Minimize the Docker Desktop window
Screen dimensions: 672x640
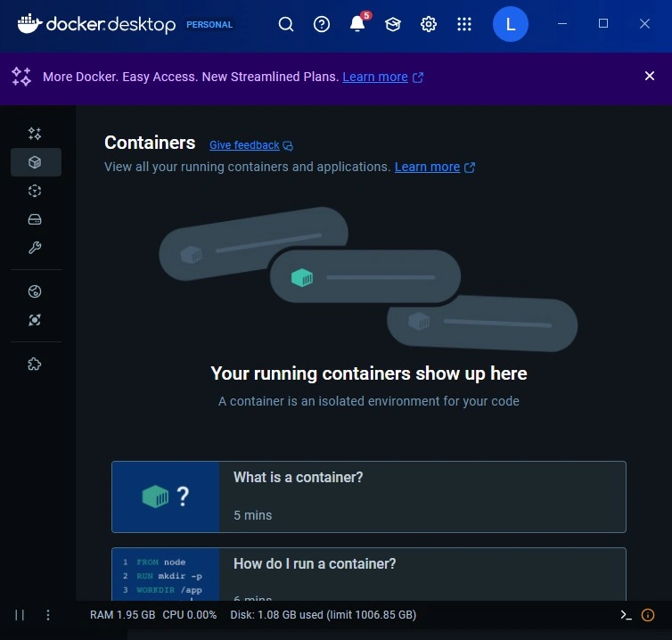(562, 23)
